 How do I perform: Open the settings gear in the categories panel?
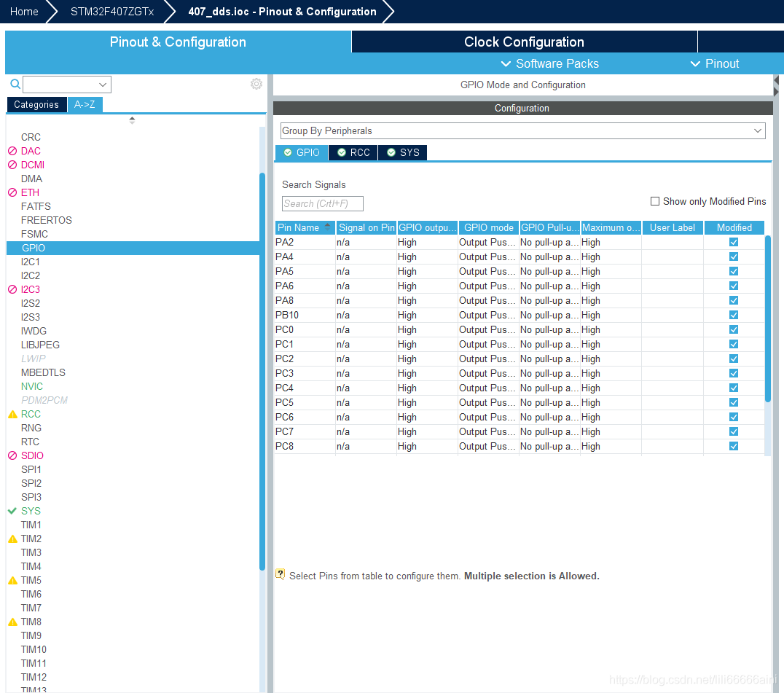[256, 84]
